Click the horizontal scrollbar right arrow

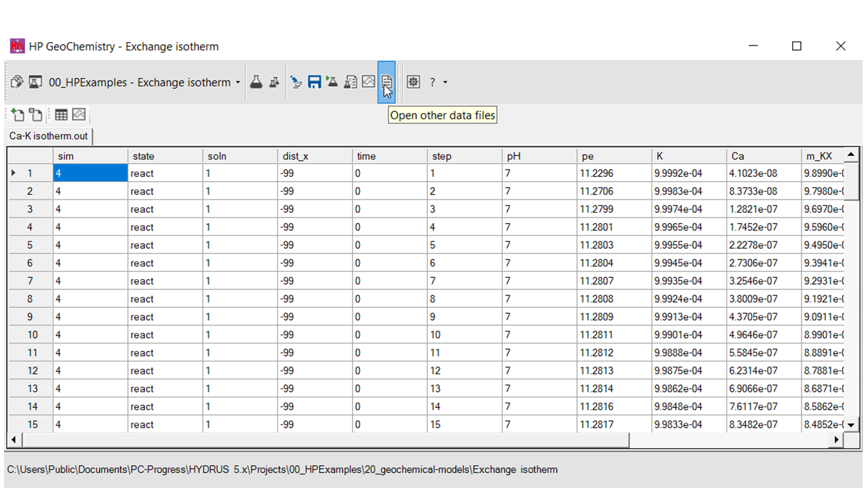click(837, 440)
